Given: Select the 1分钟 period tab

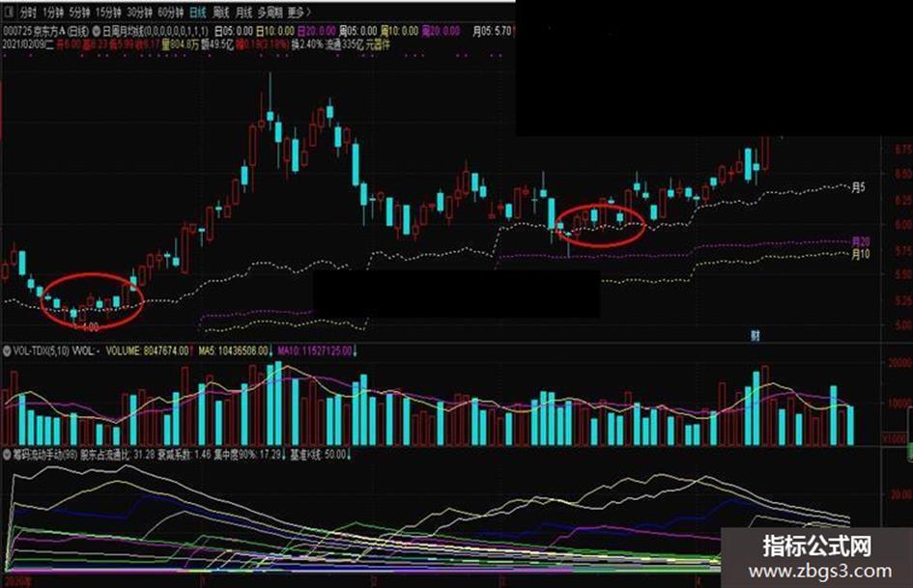Looking at the screenshot, I should tap(53, 12).
